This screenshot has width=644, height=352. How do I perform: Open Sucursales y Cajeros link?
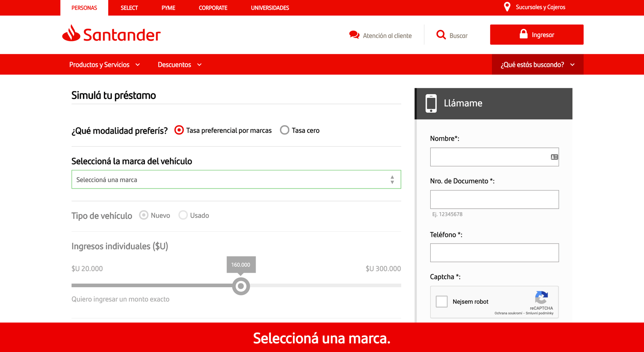(541, 7)
